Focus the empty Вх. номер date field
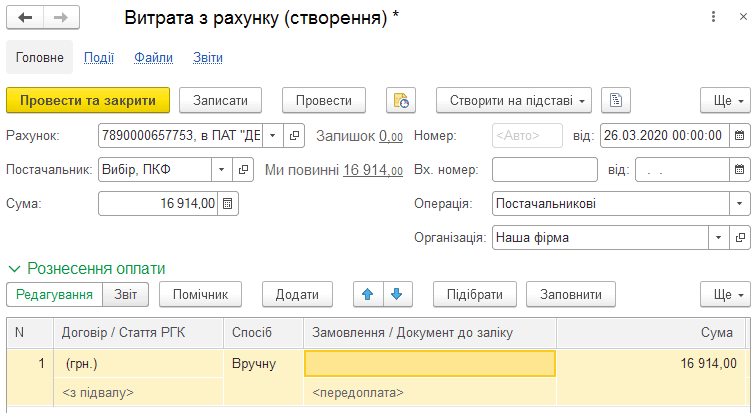Screen dimensions: 756x413 682,170
